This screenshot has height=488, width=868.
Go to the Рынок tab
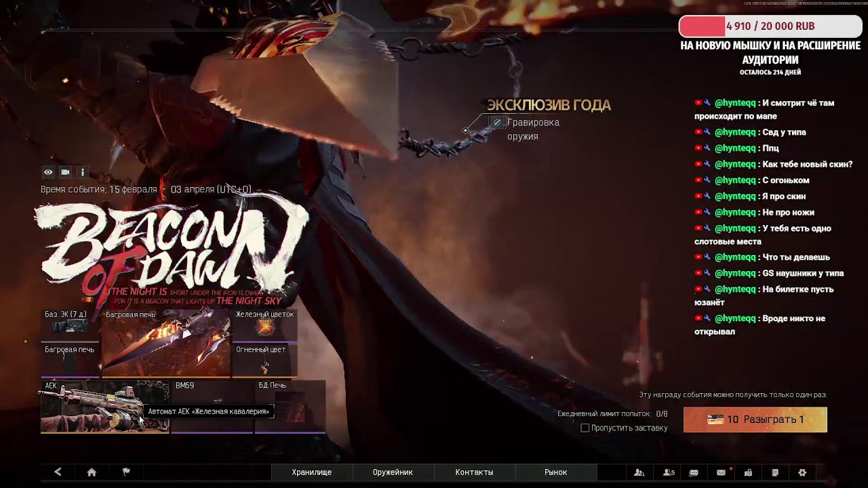coord(555,472)
